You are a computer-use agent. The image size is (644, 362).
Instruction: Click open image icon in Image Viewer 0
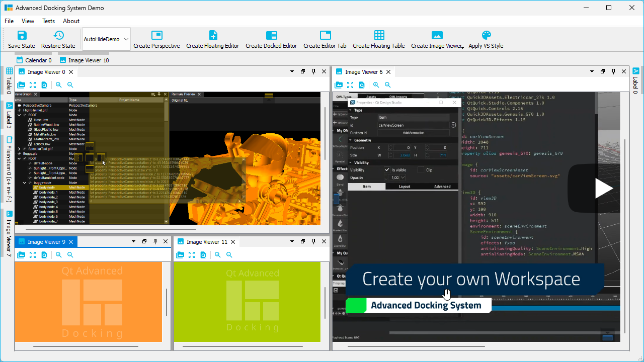click(x=21, y=85)
